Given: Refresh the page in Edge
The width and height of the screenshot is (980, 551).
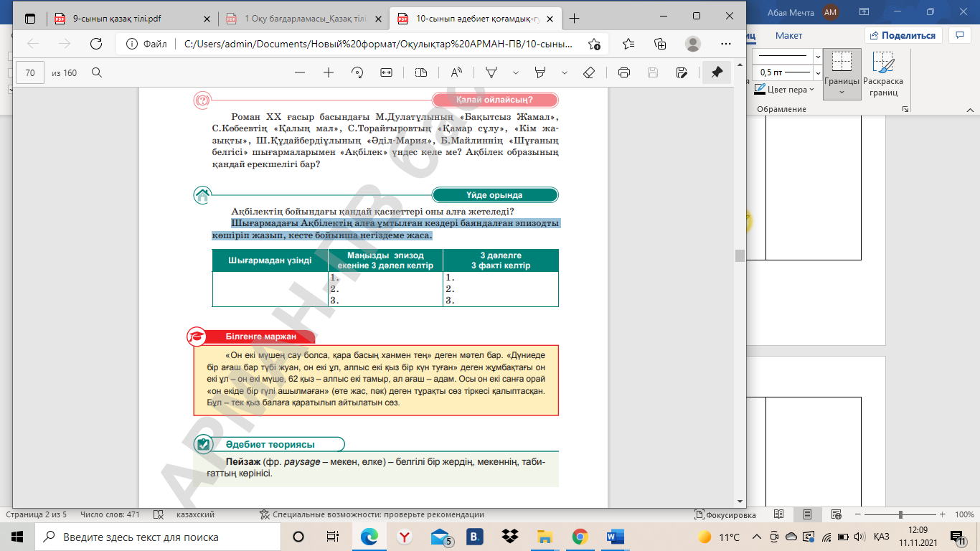Looking at the screenshot, I should [x=95, y=44].
